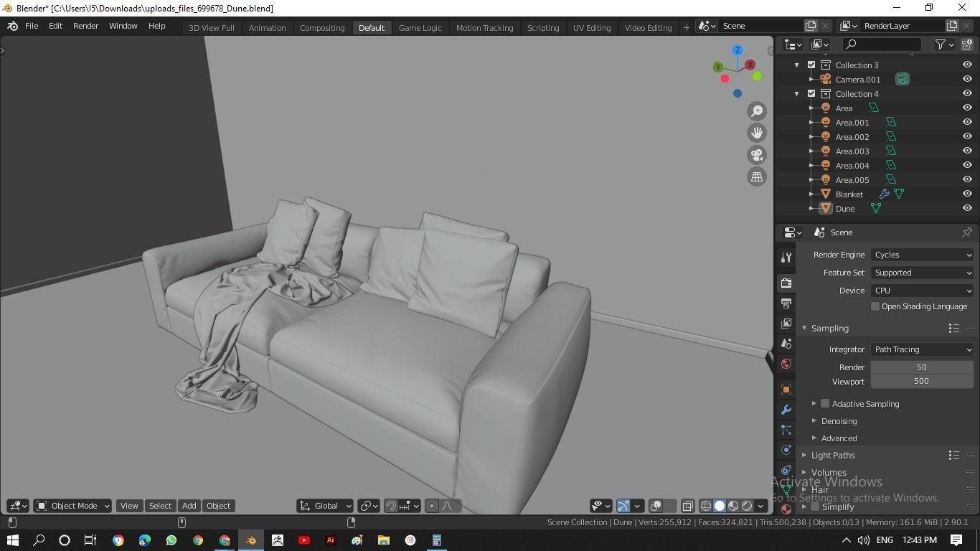
Task: Open the Window menu
Action: click(123, 26)
